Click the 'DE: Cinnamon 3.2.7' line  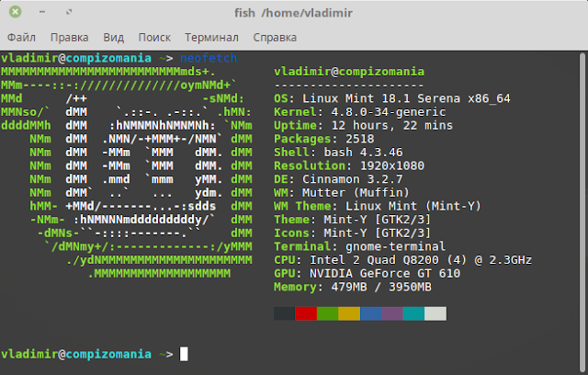(x=338, y=179)
